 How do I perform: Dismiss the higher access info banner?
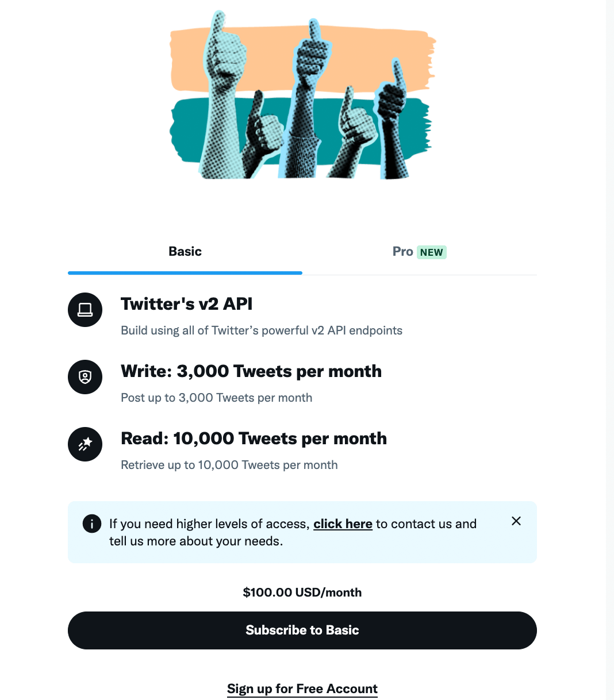click(x=516, y=521)
